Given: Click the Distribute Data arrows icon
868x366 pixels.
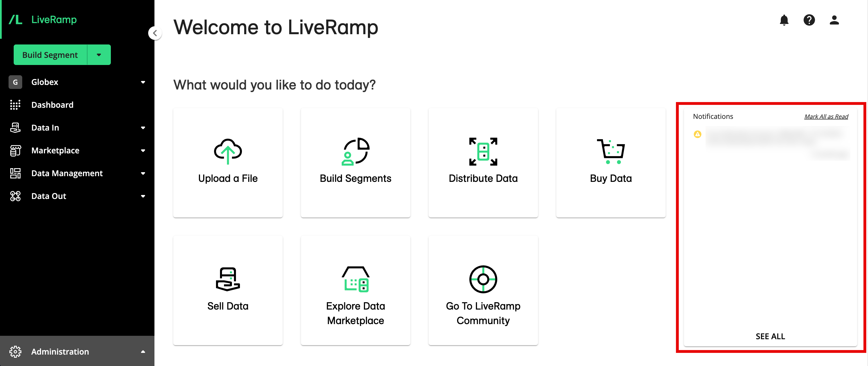Looking at the screenshot, I should 483,151.
